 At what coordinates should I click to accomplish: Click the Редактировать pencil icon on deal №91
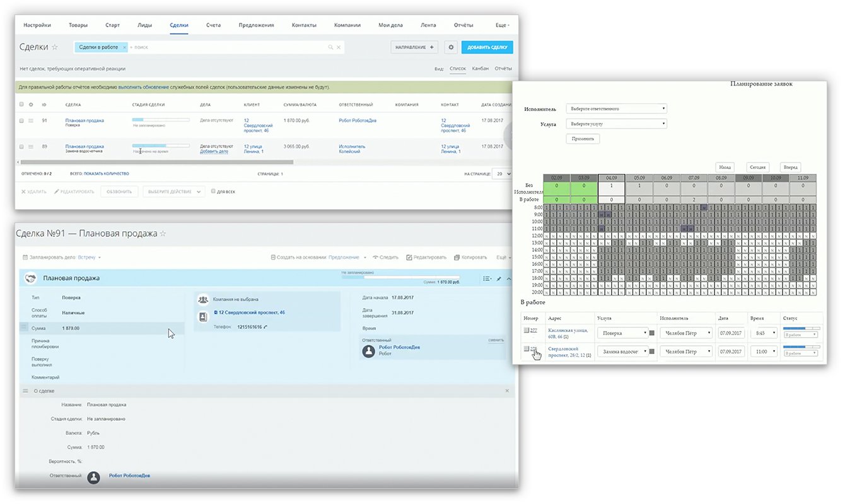[409, 257]
